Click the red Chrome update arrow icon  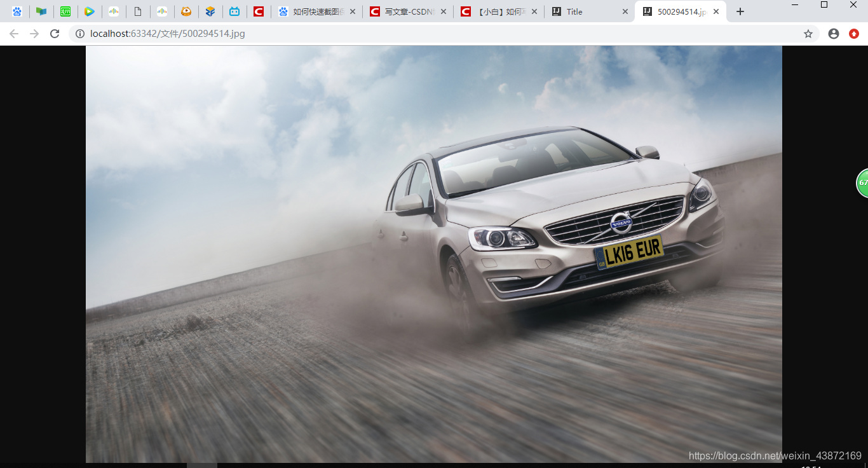tap(854, 34)
